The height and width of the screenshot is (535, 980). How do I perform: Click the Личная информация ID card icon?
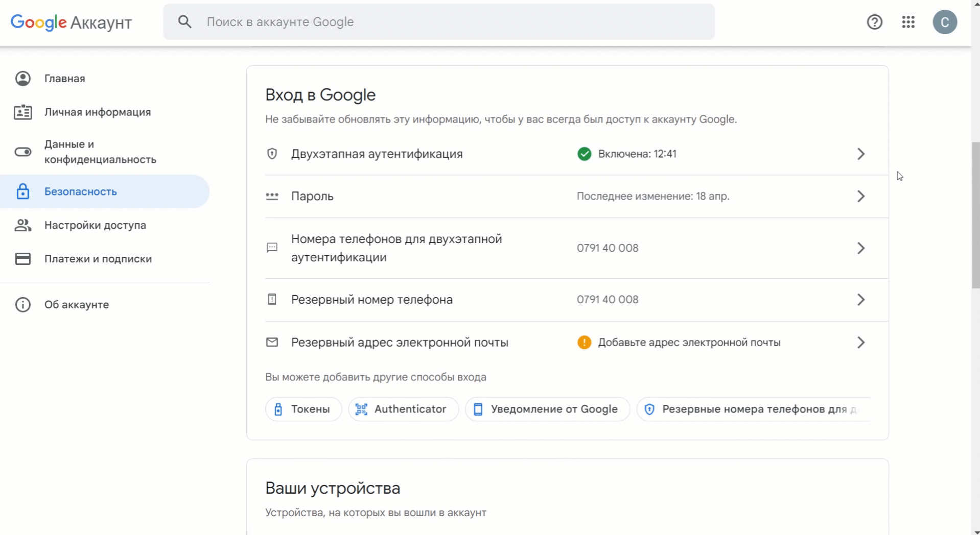click(23, 112)
